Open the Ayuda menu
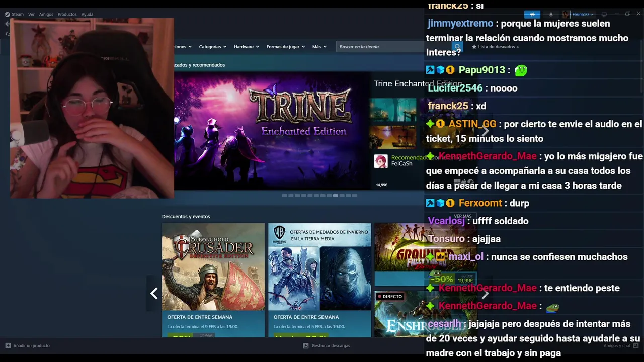 tap(88, 14)
